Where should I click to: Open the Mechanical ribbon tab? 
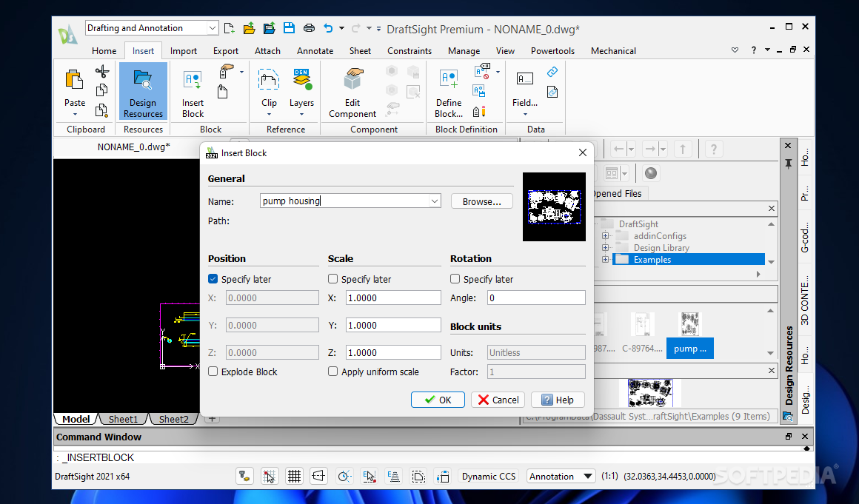click(613, 51)
